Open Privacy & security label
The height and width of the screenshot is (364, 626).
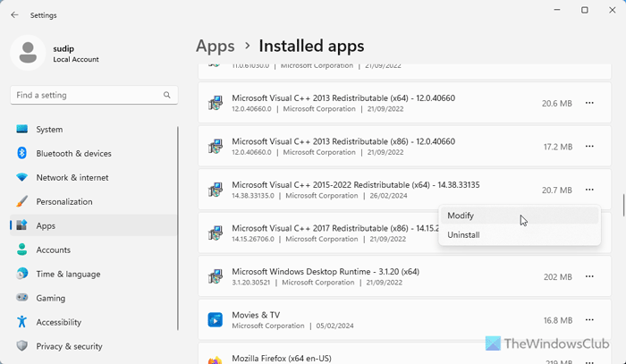70,346
